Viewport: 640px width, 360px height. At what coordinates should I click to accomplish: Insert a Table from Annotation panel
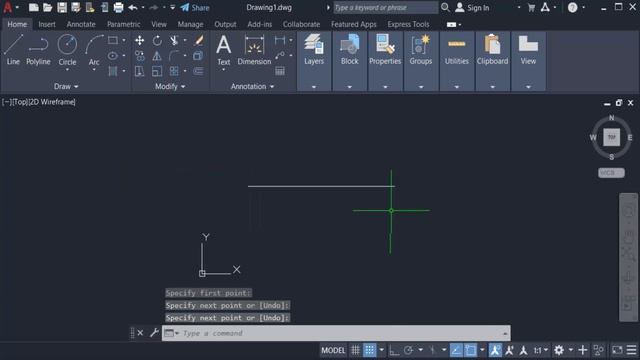pos(280,71)
